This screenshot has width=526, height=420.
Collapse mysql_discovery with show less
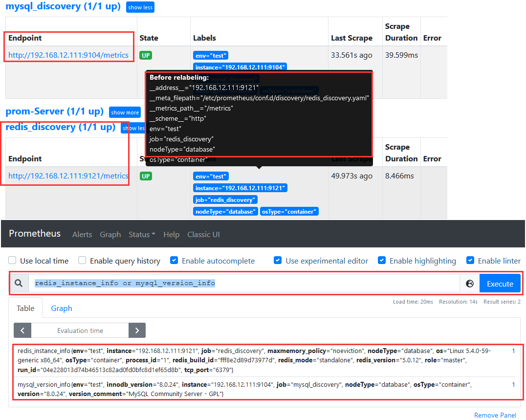pyautogui.click(x=140, y=7)
